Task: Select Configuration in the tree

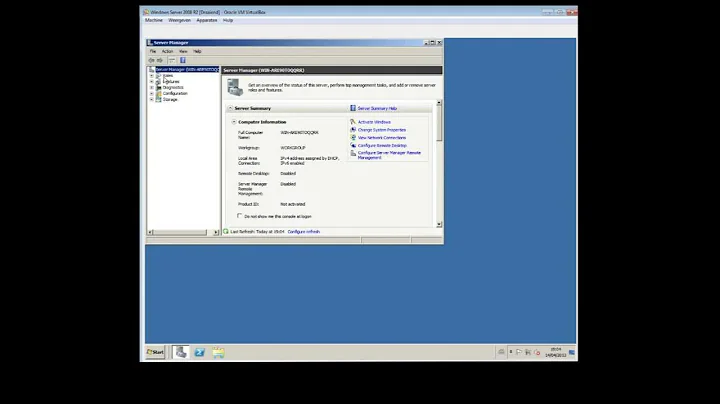Action: [175, 93]
